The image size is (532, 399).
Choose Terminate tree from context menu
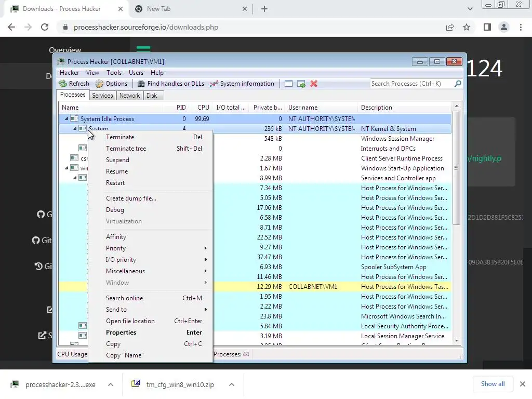(x=150, y=149)
